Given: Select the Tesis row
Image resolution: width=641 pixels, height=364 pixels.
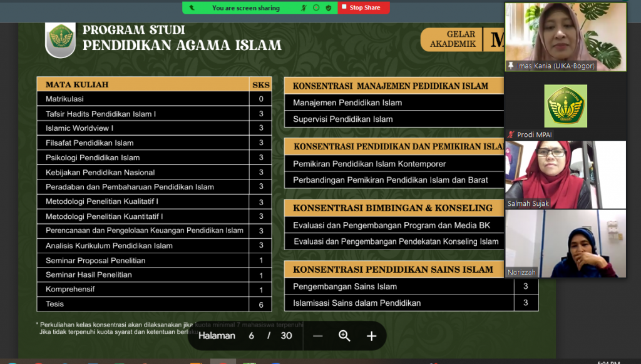Looking at the screenshot, I should click(x=154, y=304).
